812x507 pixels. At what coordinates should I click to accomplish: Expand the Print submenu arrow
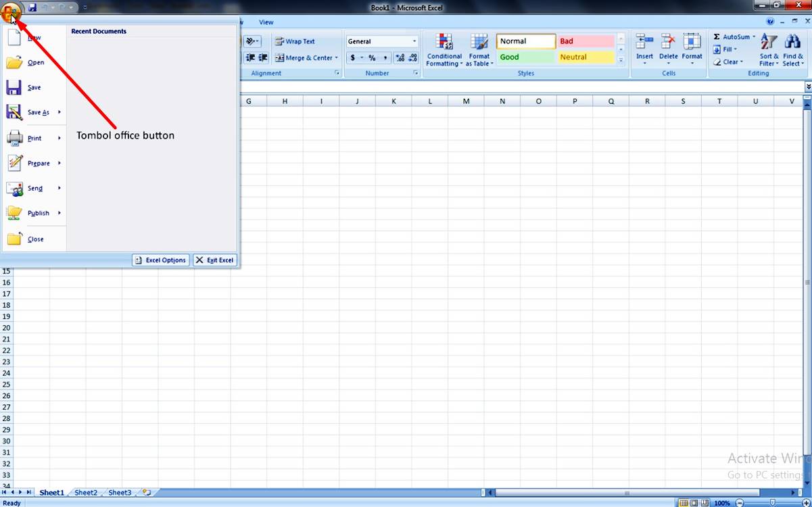[x=59, y=138]
